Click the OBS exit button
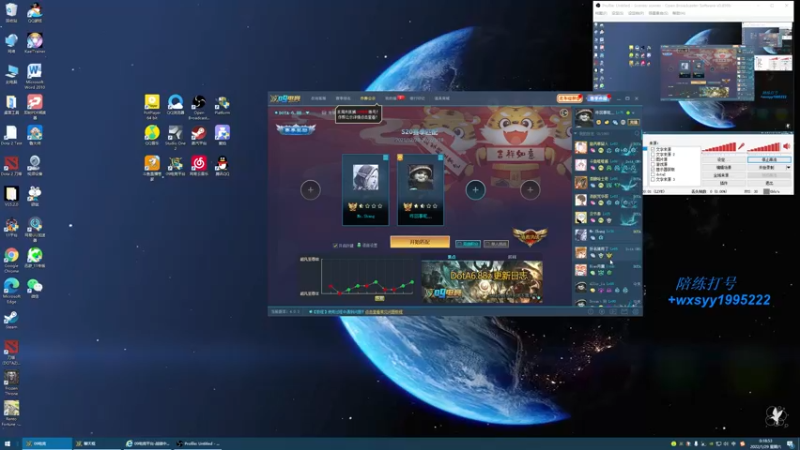Image resolution: width=800 pixels, height=450 pixels. 769,183
